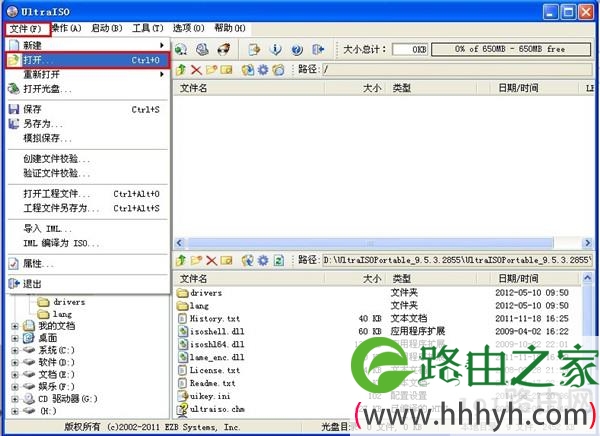Click blue gear icon in local files toolbar
This screenshot has height=436, width=600.
click(263, 260)
